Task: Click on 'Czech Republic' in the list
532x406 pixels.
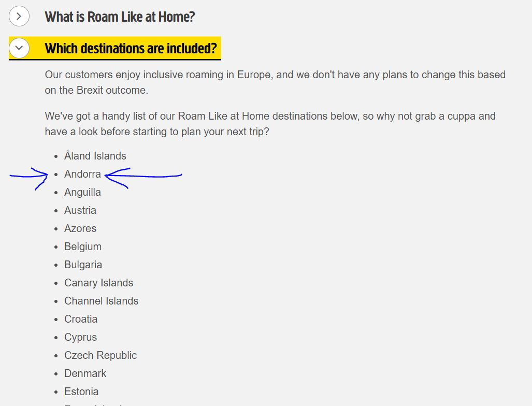Action: [100, 355]
